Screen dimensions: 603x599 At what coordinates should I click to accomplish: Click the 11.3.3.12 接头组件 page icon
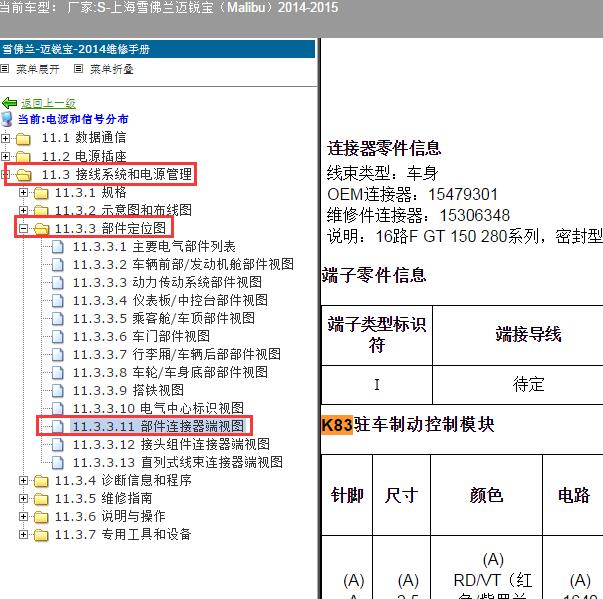tap(58, 445)
